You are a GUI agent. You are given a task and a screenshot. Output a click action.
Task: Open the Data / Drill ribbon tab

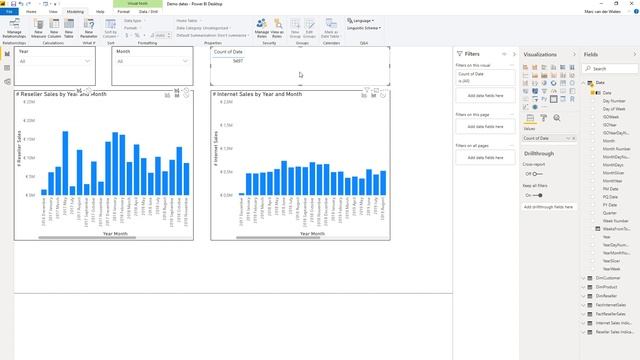pyautogui.click(x=149, y=12)
